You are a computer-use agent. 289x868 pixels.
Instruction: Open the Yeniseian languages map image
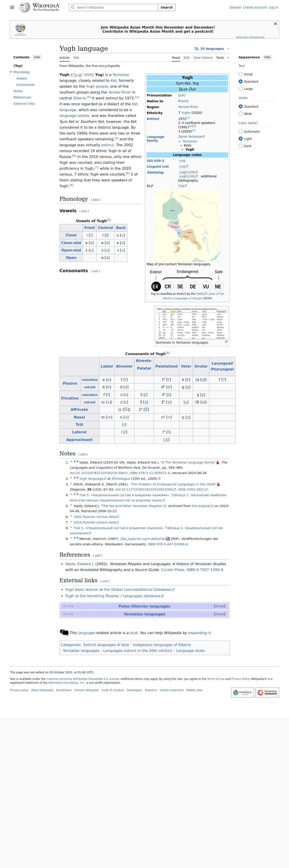pyautogui.click(x=187, y=226)
